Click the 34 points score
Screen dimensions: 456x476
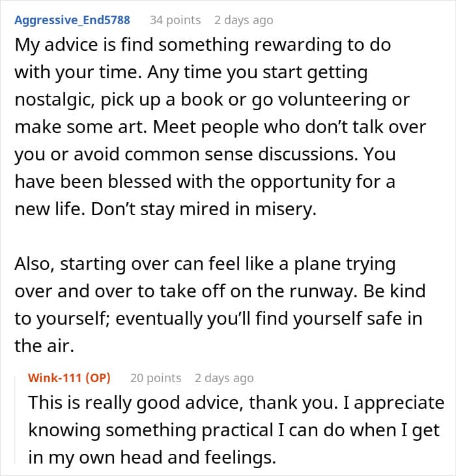[175, 20]
